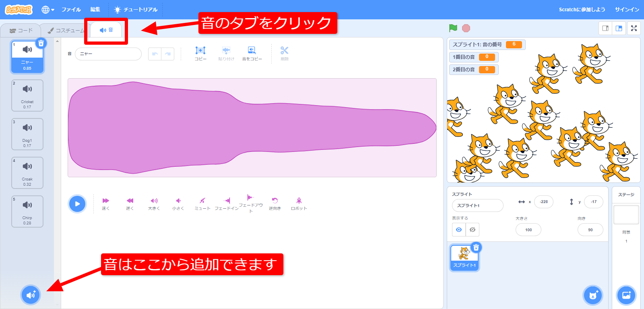Screen dimensions: 644x309
Task: Delete スプライト1 using its trash icon
Action: pyautogui.click(x=476, y=247)
